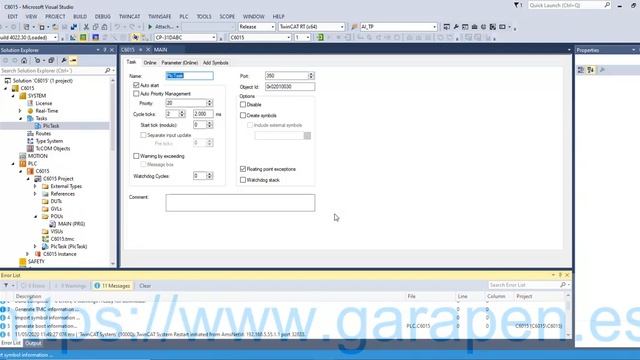This screenshot has height=360, width=640.
Task: Switch to the Output tab at bottom
Action: (33, 343)
